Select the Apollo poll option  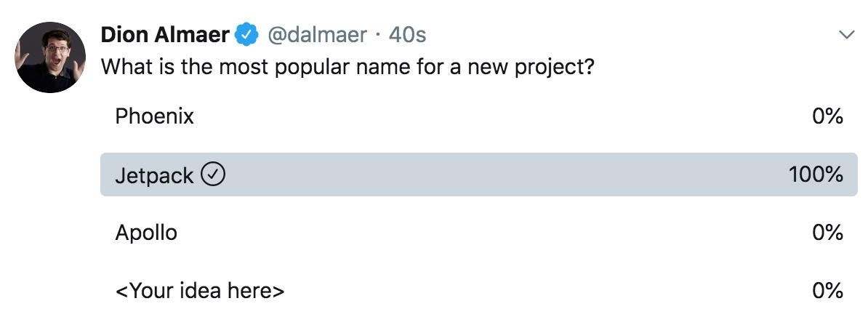pyautogui.click(x=146, y=233)
